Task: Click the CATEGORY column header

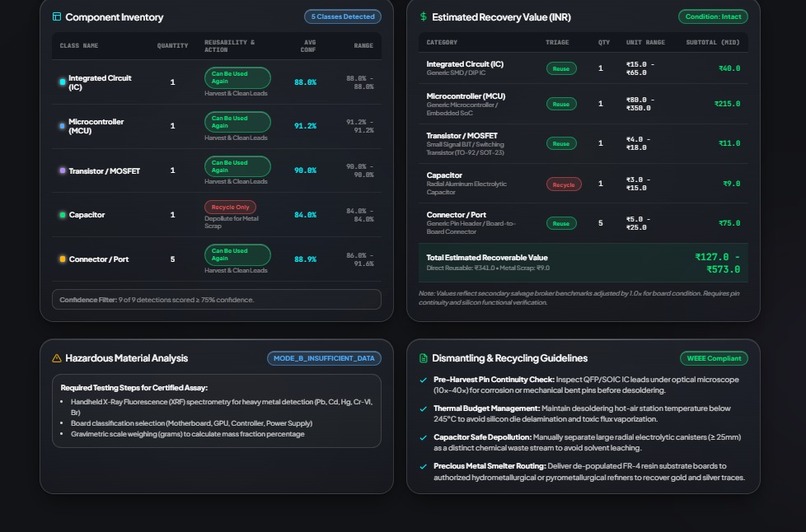Action: tap(442, 42)
